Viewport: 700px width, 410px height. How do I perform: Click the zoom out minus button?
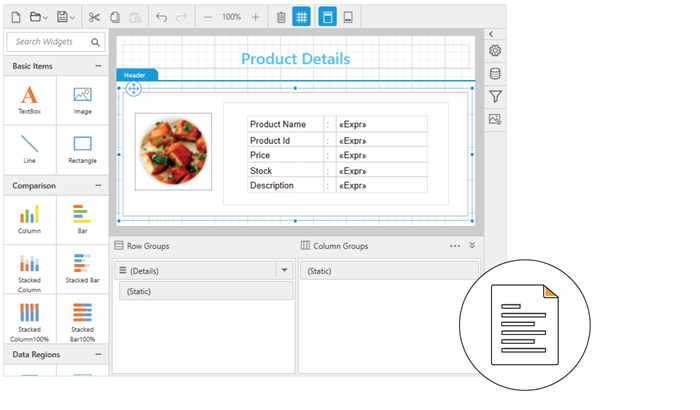pyautogui.click(x=208, y=17)
